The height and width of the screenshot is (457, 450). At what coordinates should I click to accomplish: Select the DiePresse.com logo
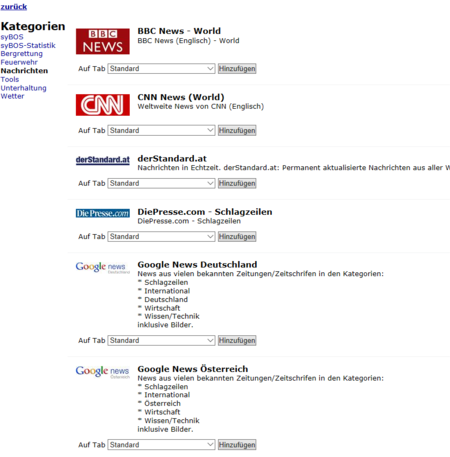pyautogui.click(x=103, y=213)
